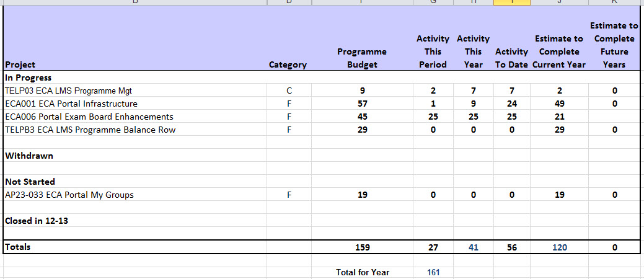Select the Category header cell
This screenshot has width=644, height=279.
click(288, 64)
